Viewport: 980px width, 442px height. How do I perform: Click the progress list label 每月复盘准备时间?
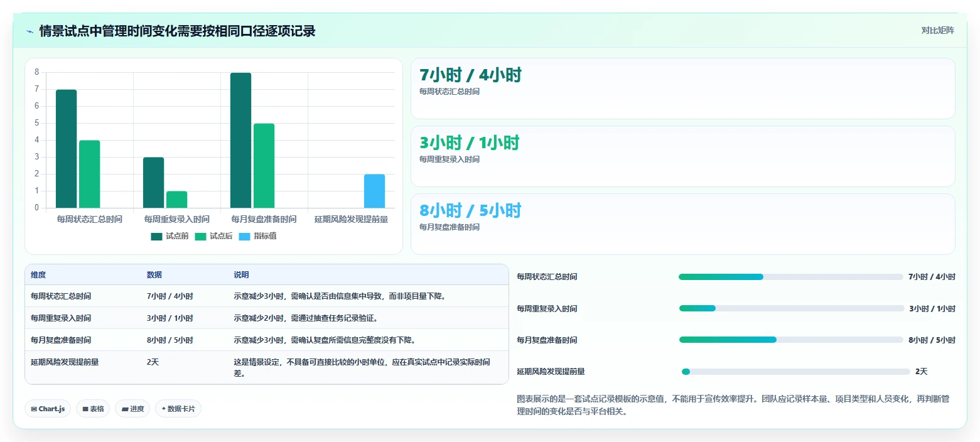tap(547, 340)
